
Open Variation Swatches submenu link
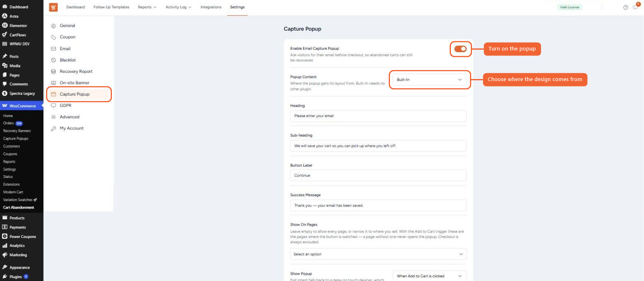tap(20, 199)
